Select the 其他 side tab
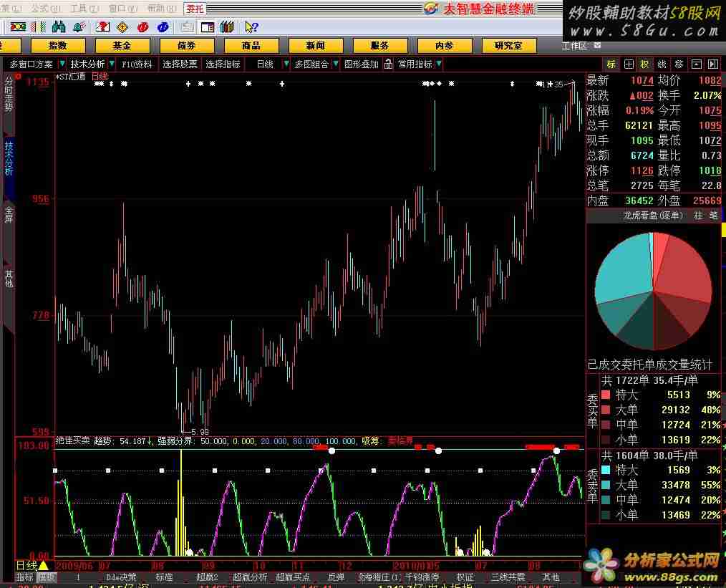 [x=9, y=279]
